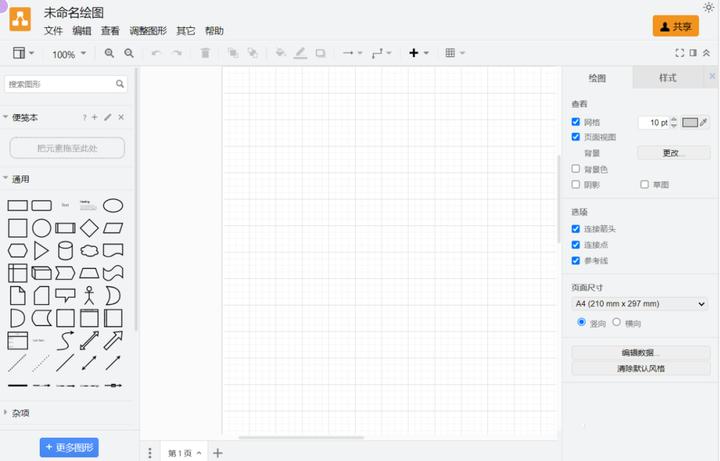Viewport: 720px width, 461px height.
Task: Open the 调整图形 menu
Action: [x=148, y=31]
